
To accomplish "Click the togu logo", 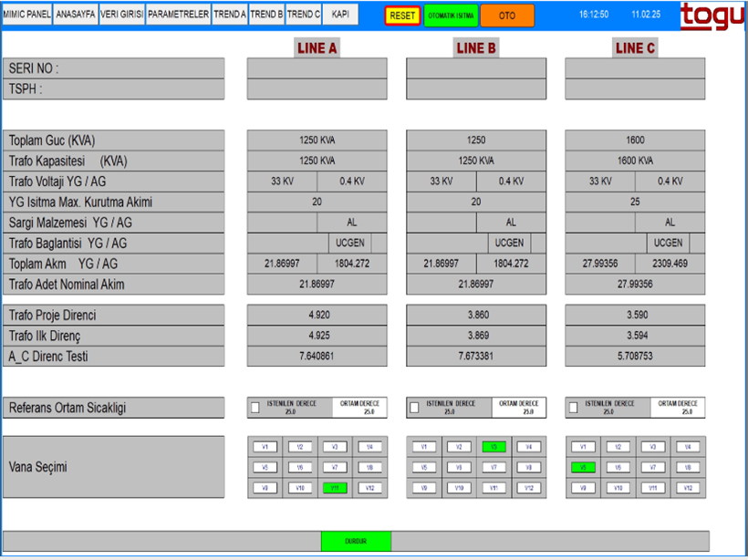I will pyautogui.click(x=712, y=16).
